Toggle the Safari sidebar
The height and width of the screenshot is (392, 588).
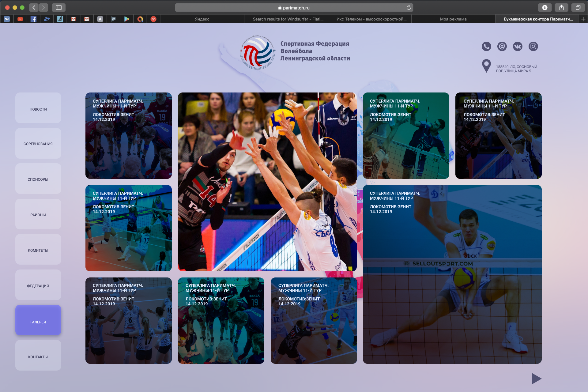point(59,7)
